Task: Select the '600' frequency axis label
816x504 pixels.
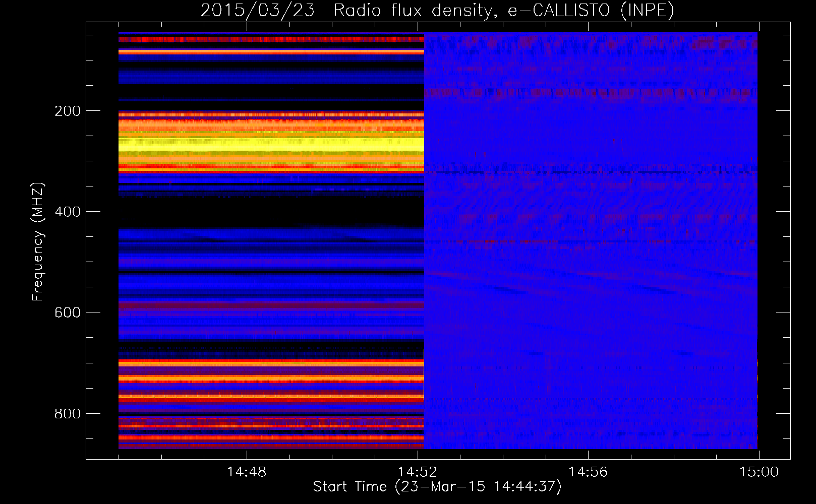Action: tap(68, 312)
